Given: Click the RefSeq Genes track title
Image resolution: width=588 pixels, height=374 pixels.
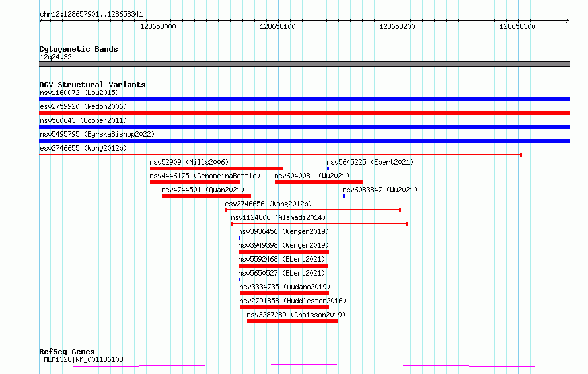Looking at the screenshot, I should pos(67,352).
